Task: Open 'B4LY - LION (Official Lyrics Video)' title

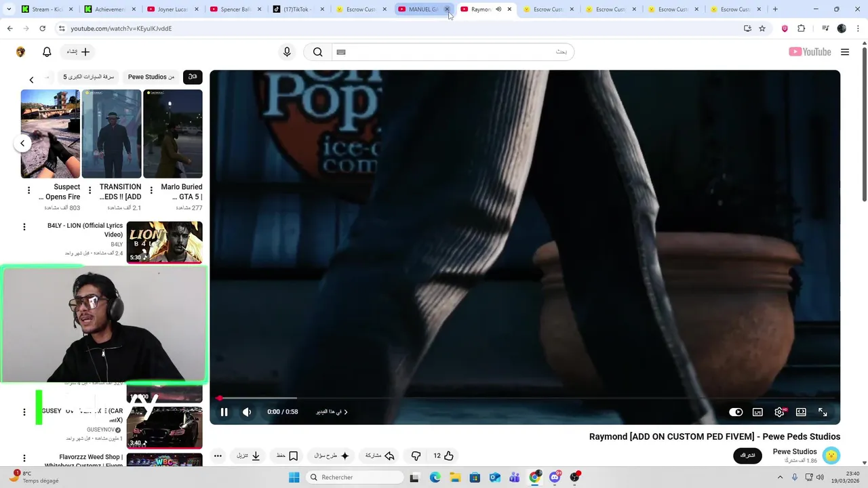Action: [x=85, y=230]
